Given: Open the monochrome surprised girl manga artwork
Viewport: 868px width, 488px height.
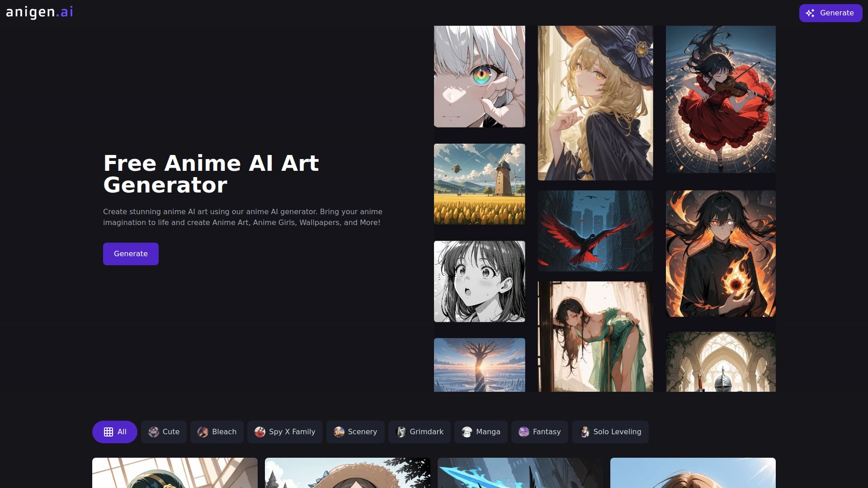Looking at the screenshot, I should pos(479,281).
